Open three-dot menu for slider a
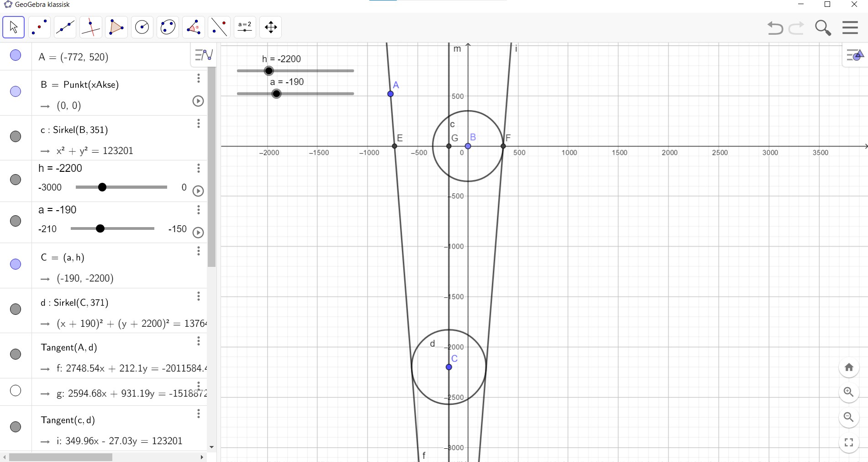 point(199,210)
